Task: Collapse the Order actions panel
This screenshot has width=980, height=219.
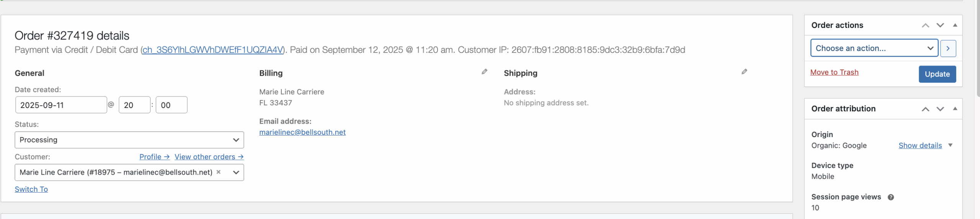Action: pos(955,25)
